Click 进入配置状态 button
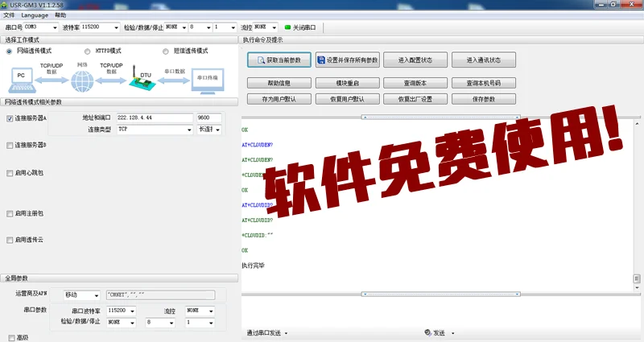 point(415,60)
